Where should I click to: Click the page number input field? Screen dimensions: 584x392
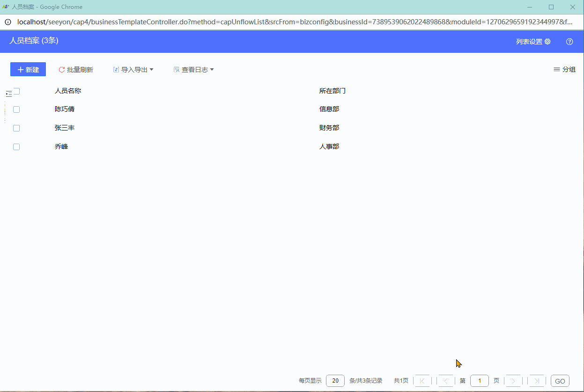(479, 381)
